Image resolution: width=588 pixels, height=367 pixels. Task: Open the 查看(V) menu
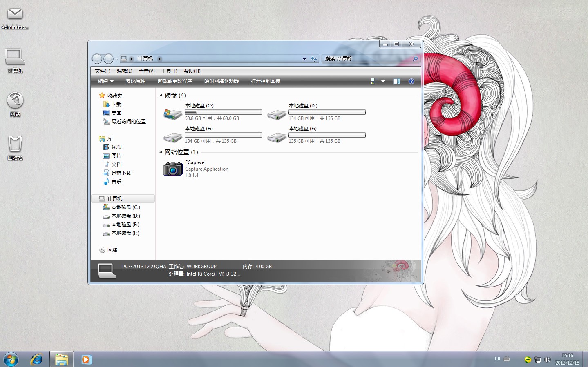147,71
